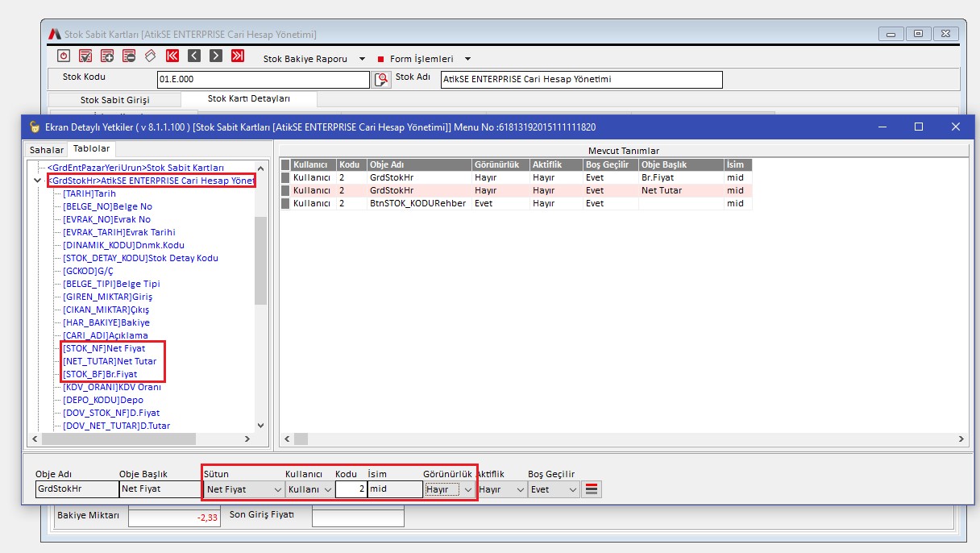The width and height of the screenshot is (980, 553).
Task: Jump to the last record
Action: [238, 56]
